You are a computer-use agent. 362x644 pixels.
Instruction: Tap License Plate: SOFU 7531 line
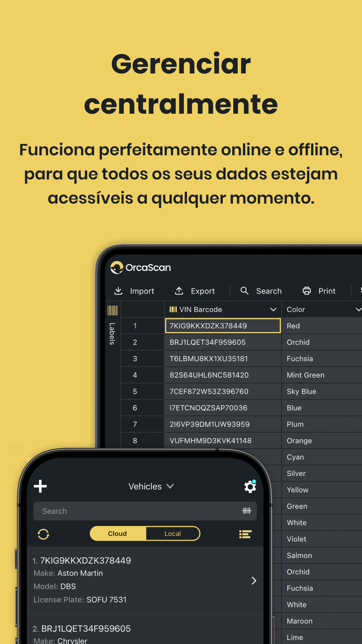pos(80,600)
